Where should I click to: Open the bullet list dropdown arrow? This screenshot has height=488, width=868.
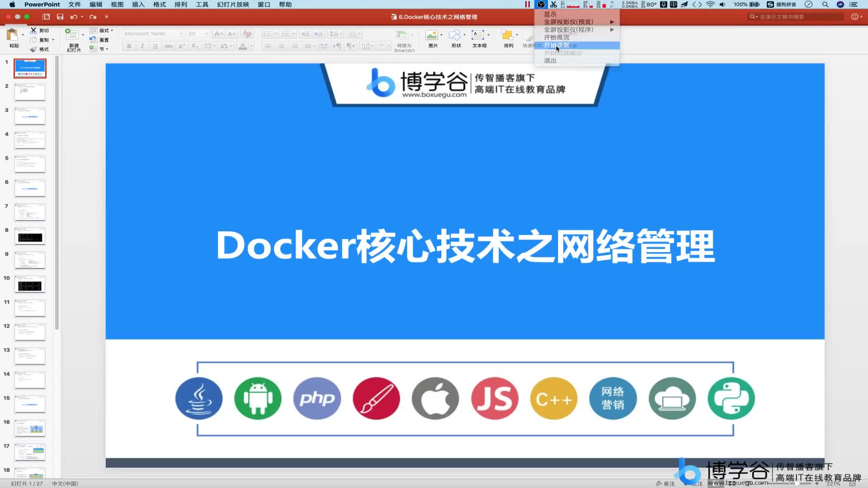[x=276, y=34]
